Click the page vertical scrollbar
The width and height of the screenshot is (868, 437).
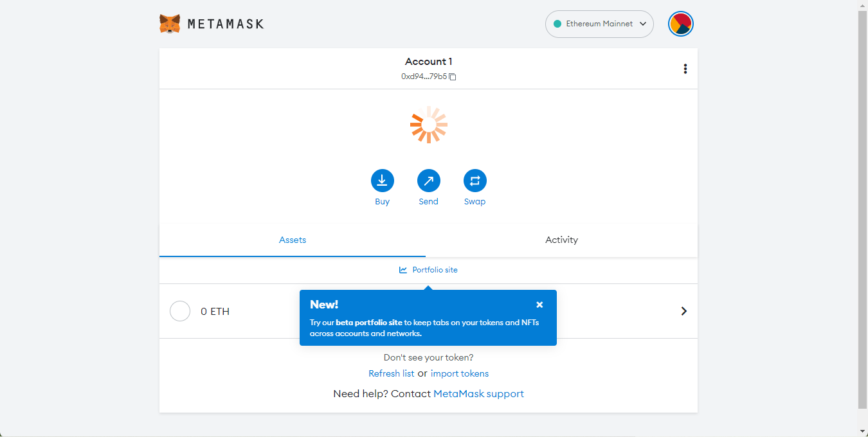pos(863,210)
